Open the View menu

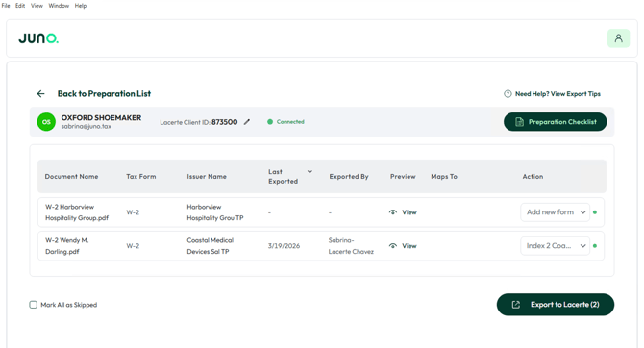(x=37, y=6)
